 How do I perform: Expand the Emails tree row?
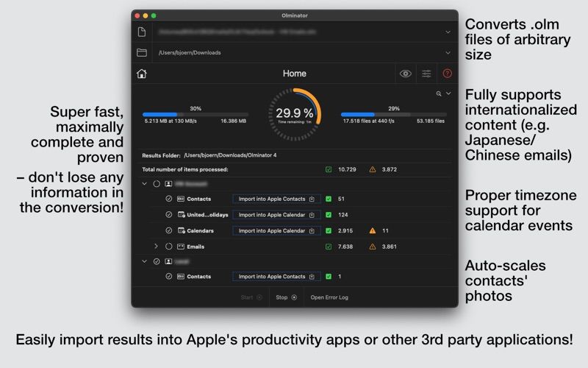click(157, 247)
